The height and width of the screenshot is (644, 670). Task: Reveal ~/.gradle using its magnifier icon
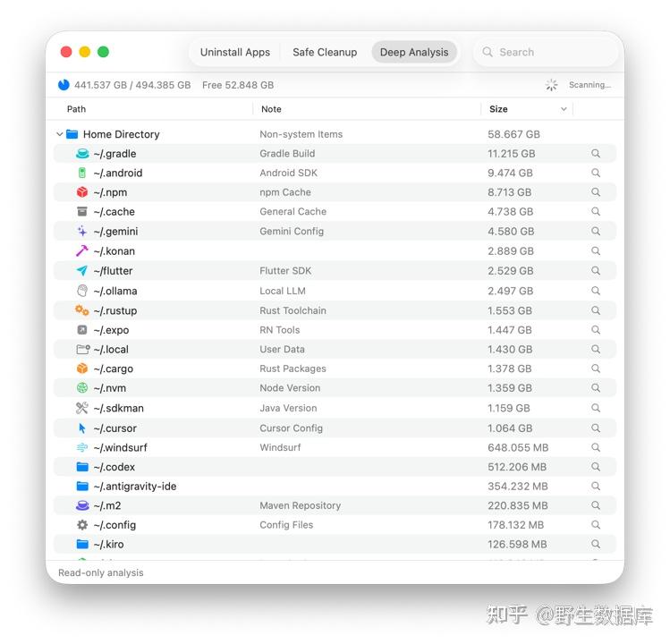596,153
